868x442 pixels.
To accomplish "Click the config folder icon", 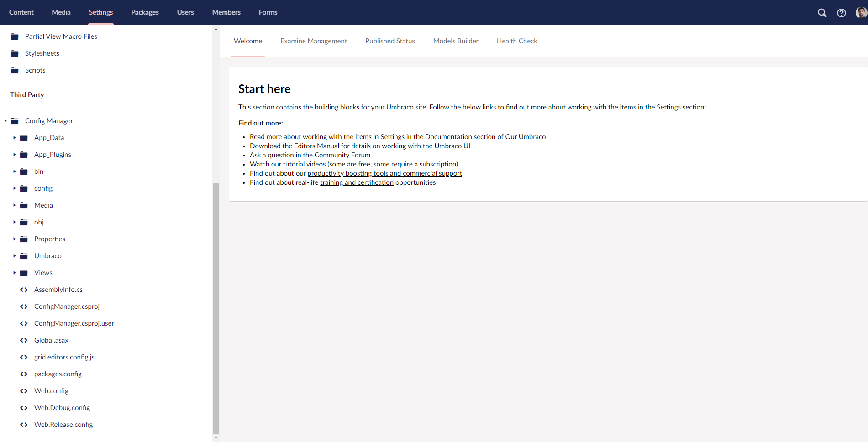I will 24,188.
